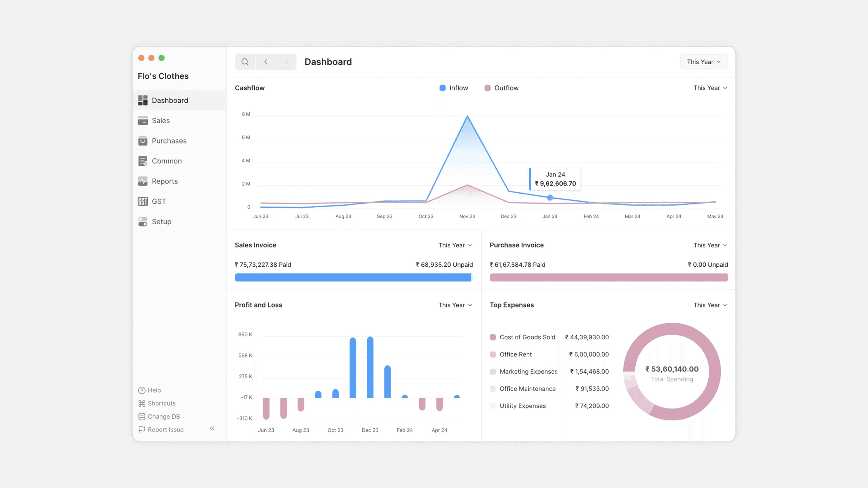The height and width of the screenshot is (488, 868).
Task: Click the Dashboard grid icon in sidebar
Action: tap(143, 100)
